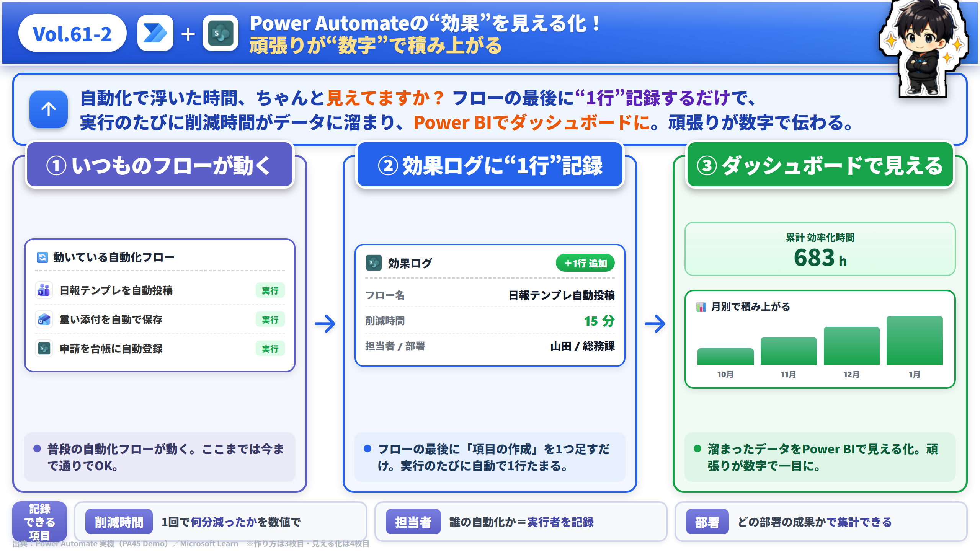Click the 10月 bar in the chart
This screenshot has width=980, height=551.
tap(725, 356)
